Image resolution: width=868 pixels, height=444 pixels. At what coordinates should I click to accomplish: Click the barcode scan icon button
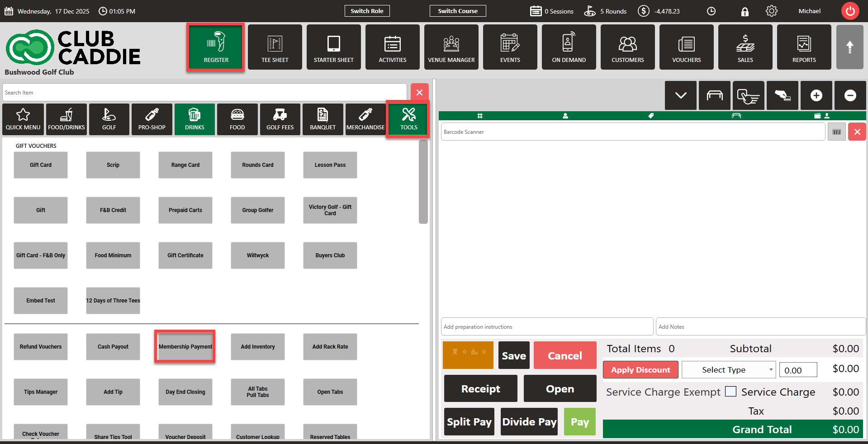coord(836,132)
